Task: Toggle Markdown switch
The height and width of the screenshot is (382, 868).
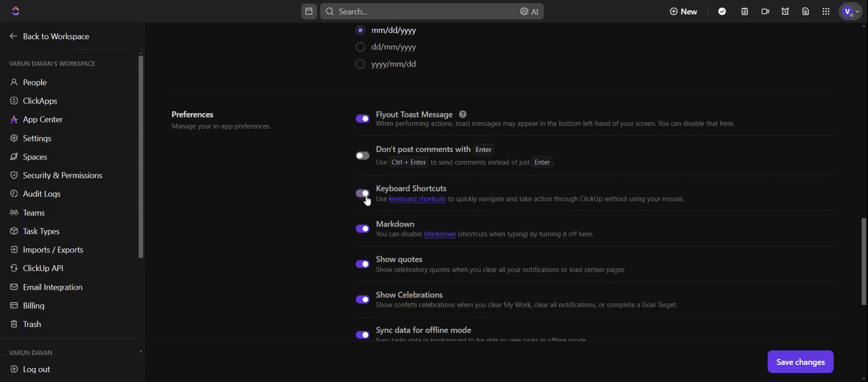Action: pos(363,228)
